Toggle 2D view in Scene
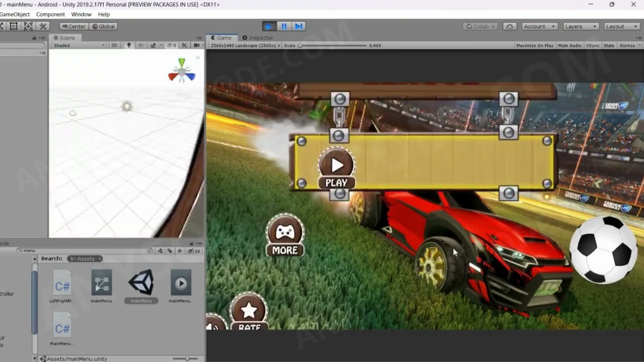644x362 pixels. (114, 45)
